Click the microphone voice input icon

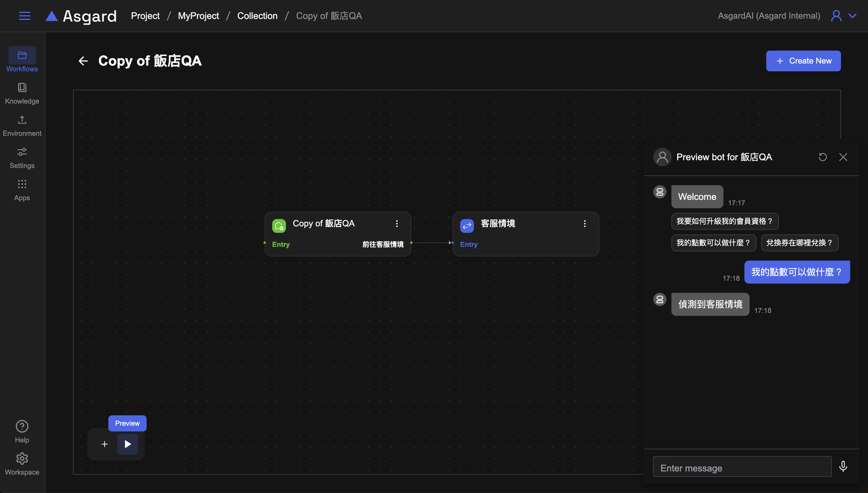pyautogui.click(x=843, y=467)
